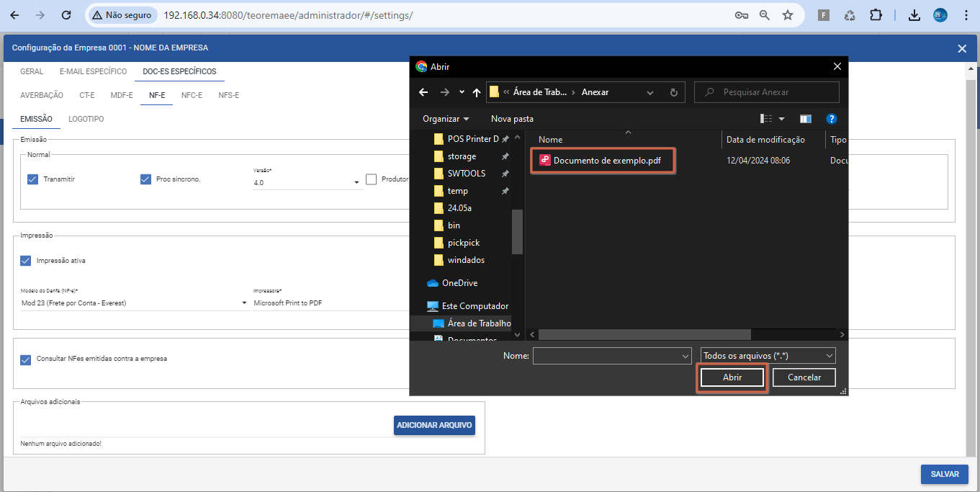Uncheck the Transmitir checkbox
The width and height of the screenshot is (980, 492).
[32, 179]
